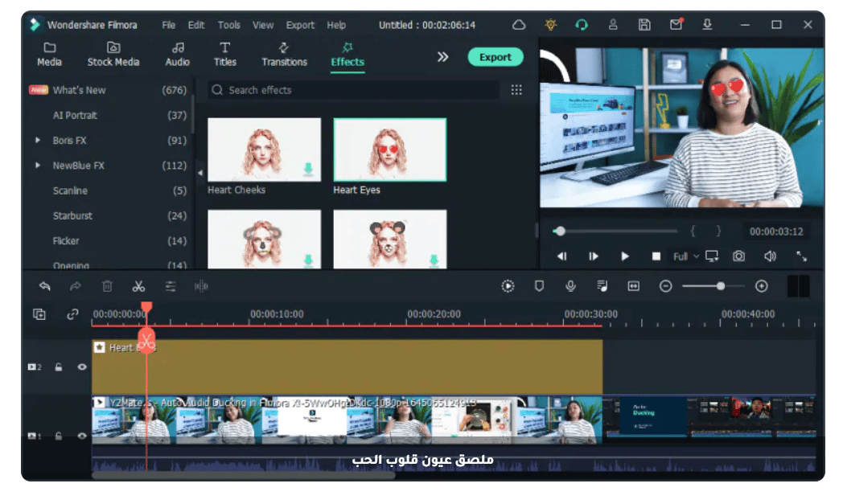The height and width of the screenshot is (504, 843).
Task: Click the save project icon
Action: point(644,25)
